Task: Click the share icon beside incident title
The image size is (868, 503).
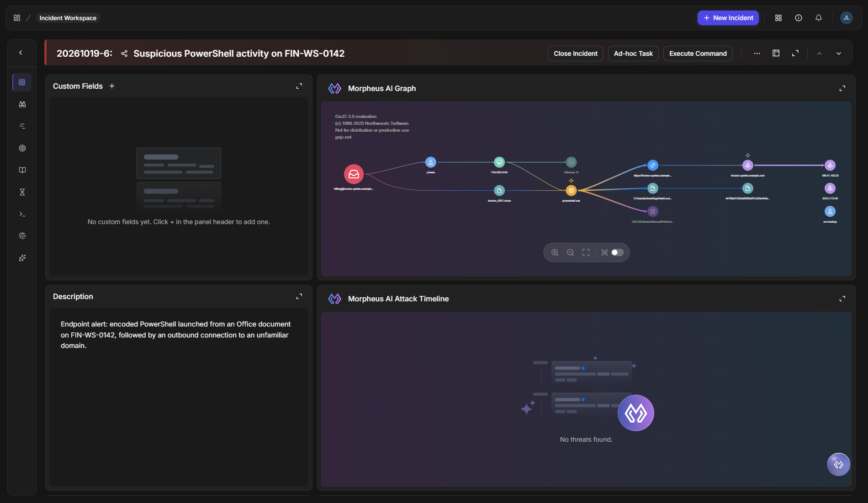Action: click(124, 54)
